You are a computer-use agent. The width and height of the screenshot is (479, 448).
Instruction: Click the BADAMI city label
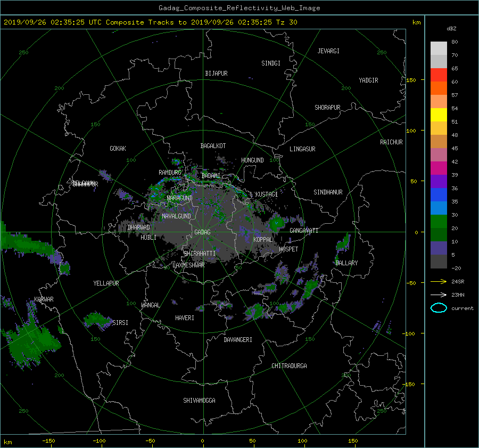pos(211,176)
